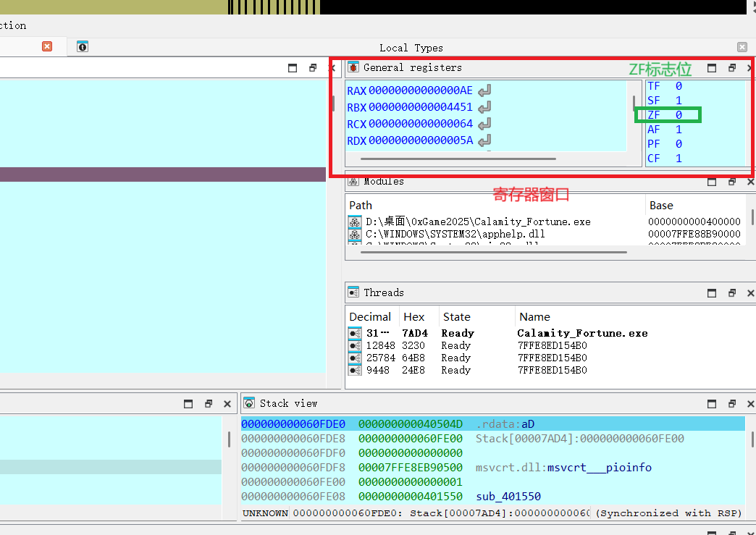This screenshot has height=535, width=756.
Task: Switch to the Local Types tab
Action: pyautogui.click(x=411, y=48)
